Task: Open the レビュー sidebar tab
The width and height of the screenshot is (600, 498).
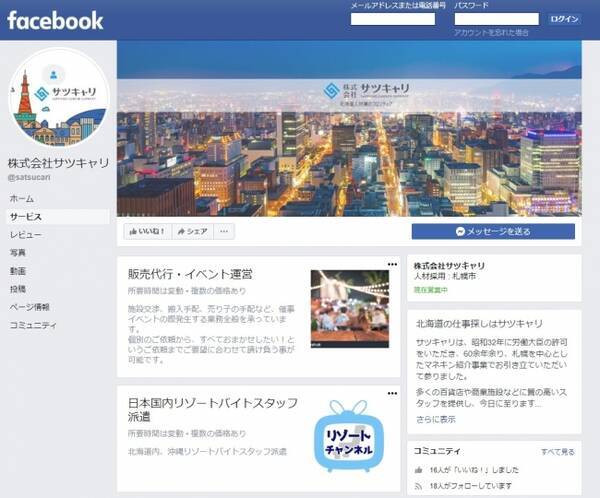Action: [x=26, y=235]
